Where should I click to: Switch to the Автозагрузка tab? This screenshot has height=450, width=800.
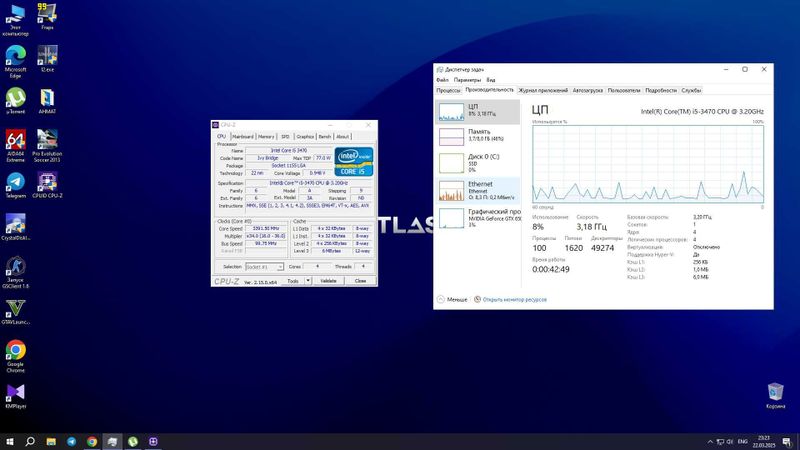pyautogui.click(x=588, y=90)
